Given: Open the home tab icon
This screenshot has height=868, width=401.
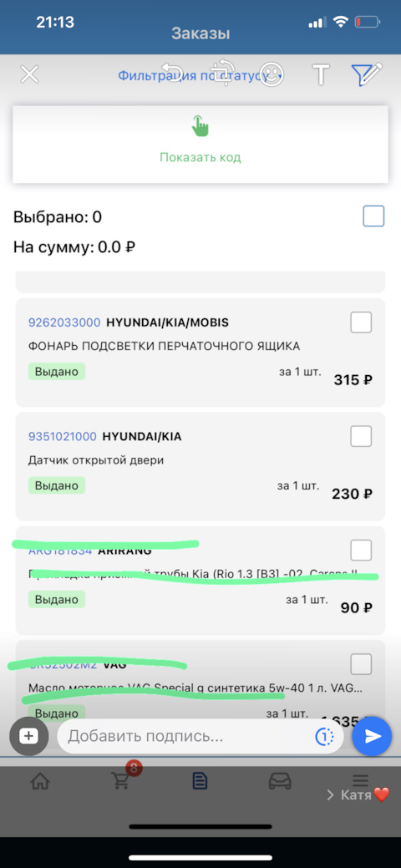Looking at the screenshot, I should click(39, 782).
